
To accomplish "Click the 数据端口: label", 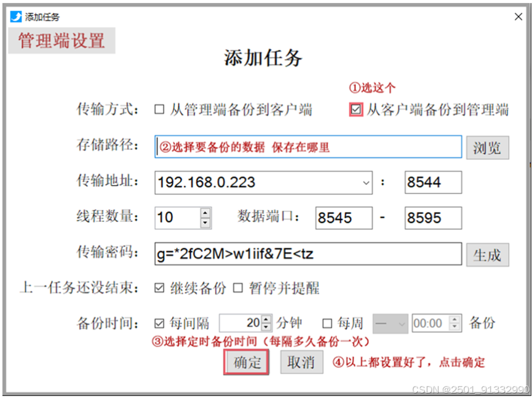I will 268,216.
